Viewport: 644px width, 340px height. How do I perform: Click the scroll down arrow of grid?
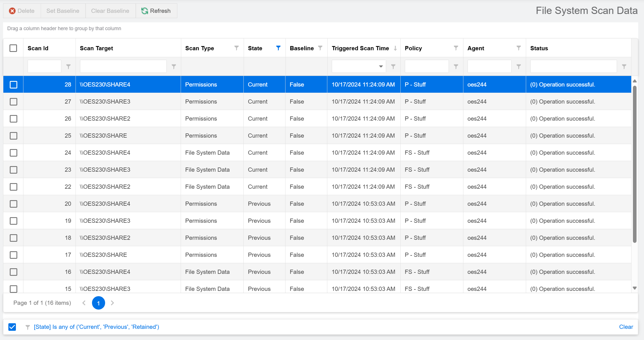635,288
